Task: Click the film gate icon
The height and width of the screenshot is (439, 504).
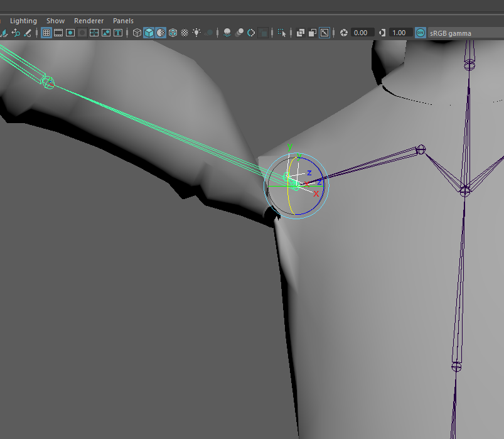Action: point(58,33)
